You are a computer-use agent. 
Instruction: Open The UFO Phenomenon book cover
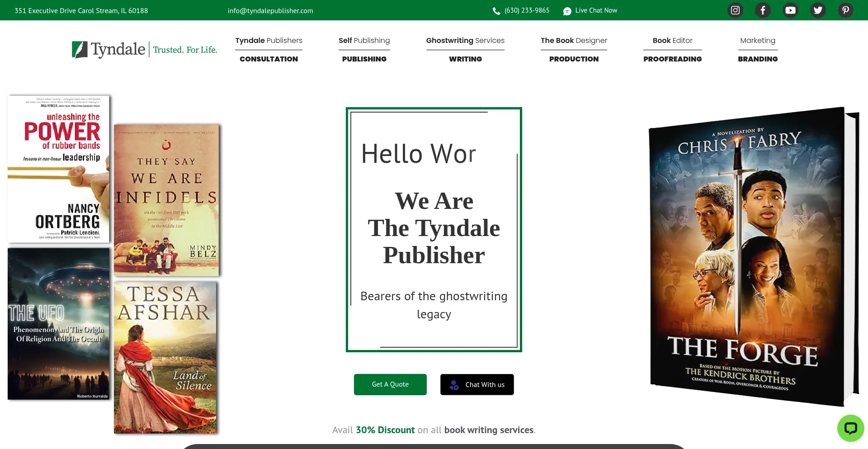[x=59, y=323]
